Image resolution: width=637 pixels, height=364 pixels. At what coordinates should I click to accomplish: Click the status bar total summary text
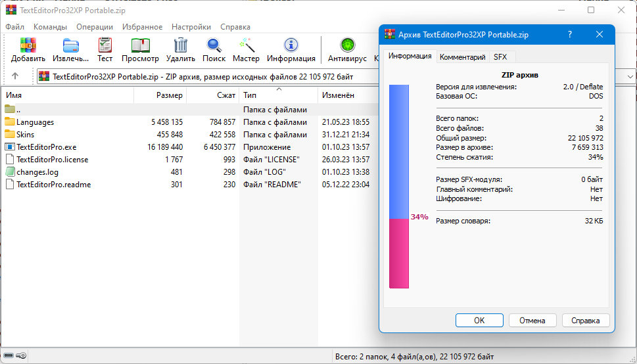(414, 357)
